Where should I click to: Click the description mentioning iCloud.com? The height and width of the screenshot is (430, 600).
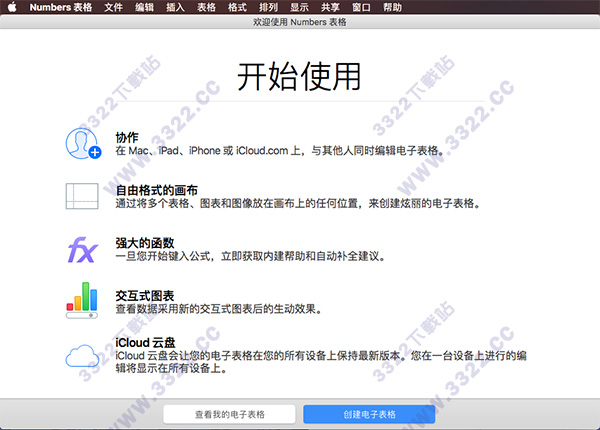coord(280,151)
